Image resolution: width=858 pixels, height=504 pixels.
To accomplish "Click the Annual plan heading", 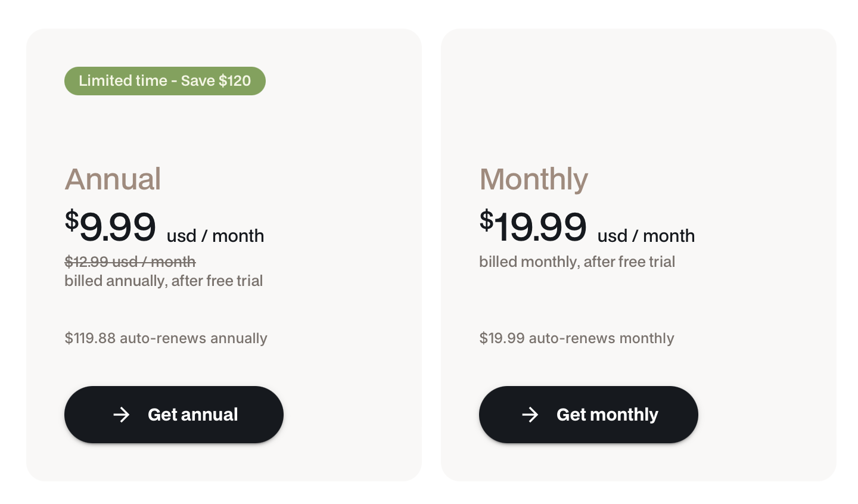I will point(113,179).
